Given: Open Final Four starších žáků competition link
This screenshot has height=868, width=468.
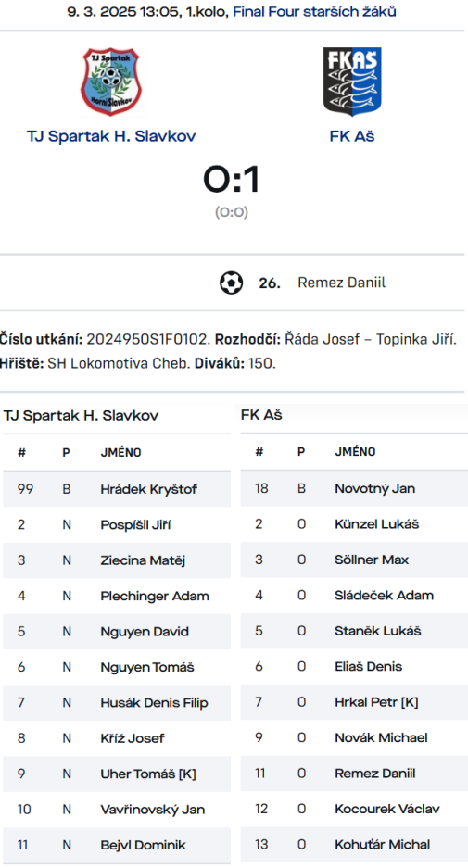Looking at the screenshot, I should pyautogui.click(x=314, y=11).
